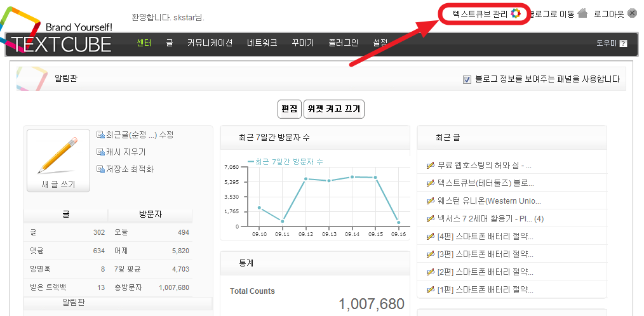Image resolution: width=644 pixels, height=316 pixels.
Task: Open post [1편] 스마트폰 배터리 절약
Action: pyautogui.click(x=485, y=289)
